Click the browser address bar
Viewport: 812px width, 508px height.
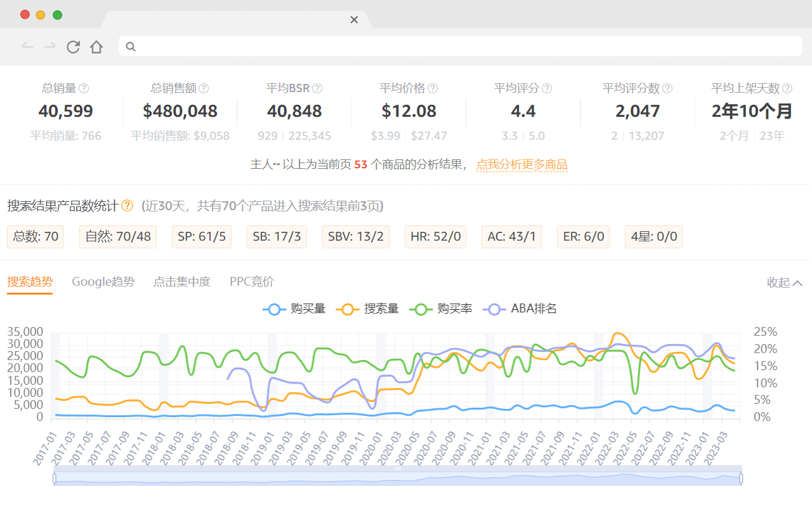point(460,46)
